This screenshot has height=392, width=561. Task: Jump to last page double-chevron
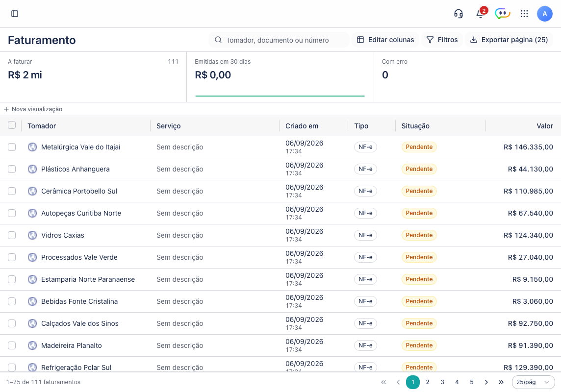click(x=501, y=382)
